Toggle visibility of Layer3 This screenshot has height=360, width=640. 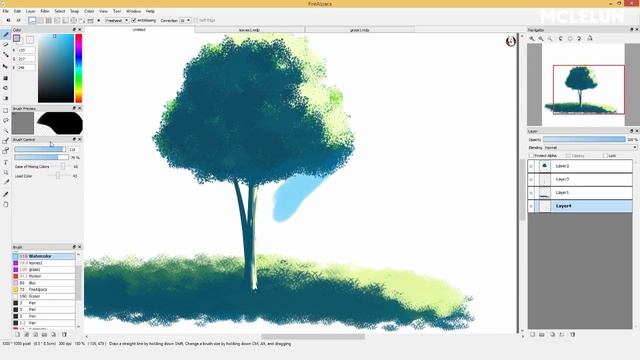[x=531, y=179]
